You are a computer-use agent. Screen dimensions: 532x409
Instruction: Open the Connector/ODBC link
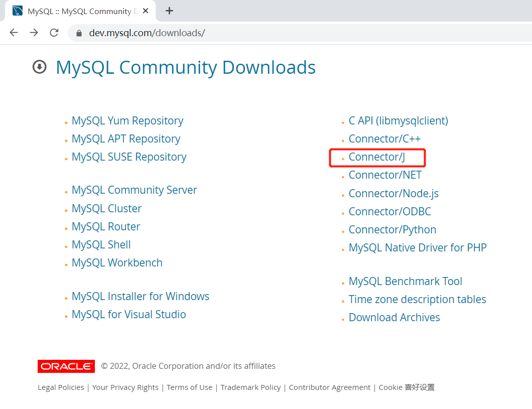390,212
